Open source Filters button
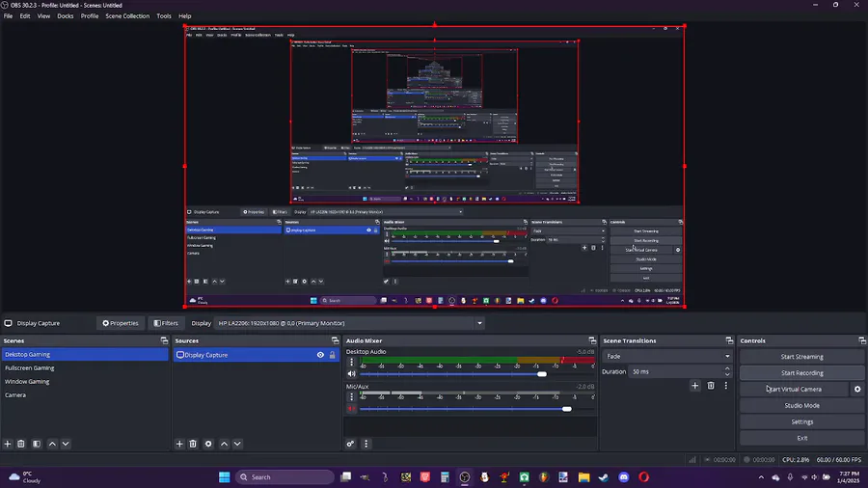 [166, 323]
